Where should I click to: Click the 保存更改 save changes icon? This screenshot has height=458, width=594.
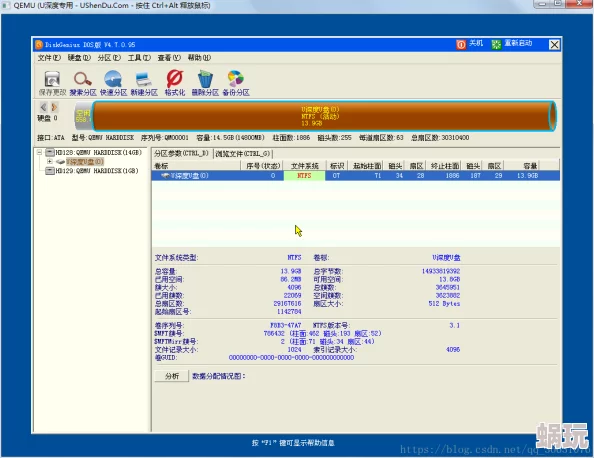coord(52,79)
